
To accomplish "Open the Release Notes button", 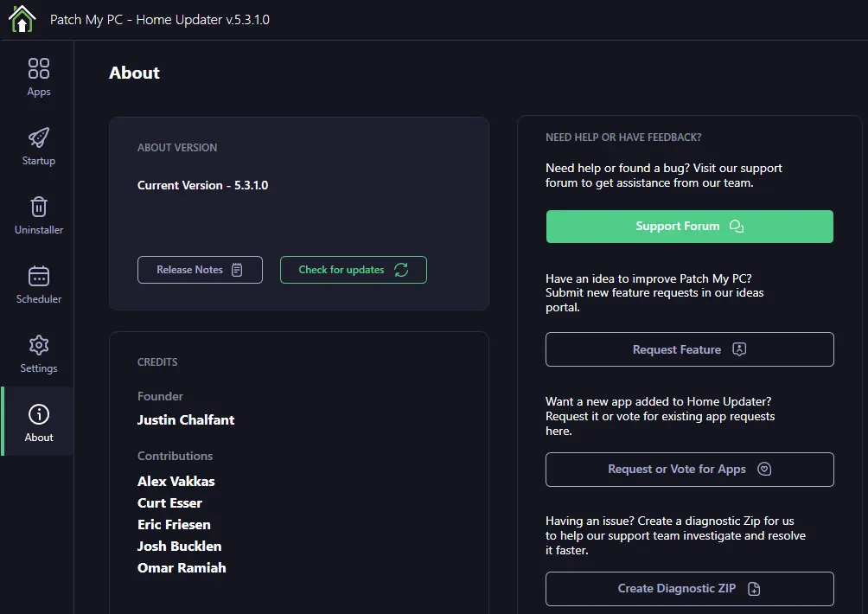I will [x=200, y=270].
